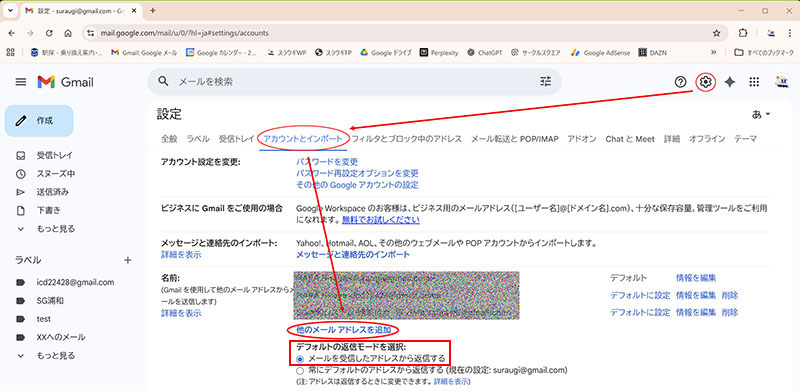Click the search magnifier icon
This screenshot has width=800, height=391.
click(163, 82)
